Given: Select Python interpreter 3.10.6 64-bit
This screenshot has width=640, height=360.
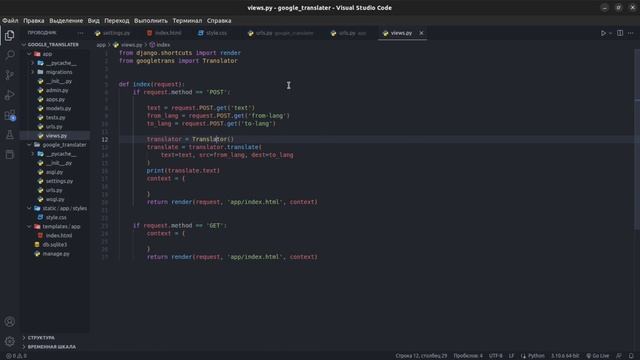Looking at the screenshot, I should tap(565, 356).
